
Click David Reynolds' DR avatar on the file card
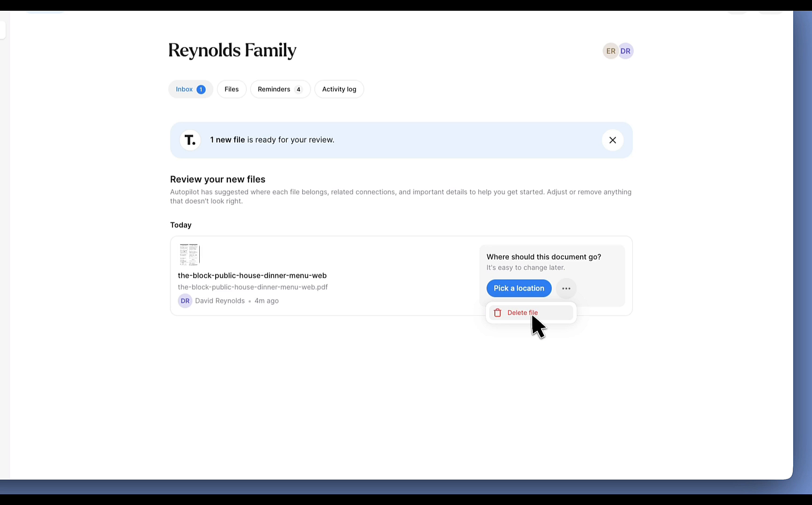[185, 301]
